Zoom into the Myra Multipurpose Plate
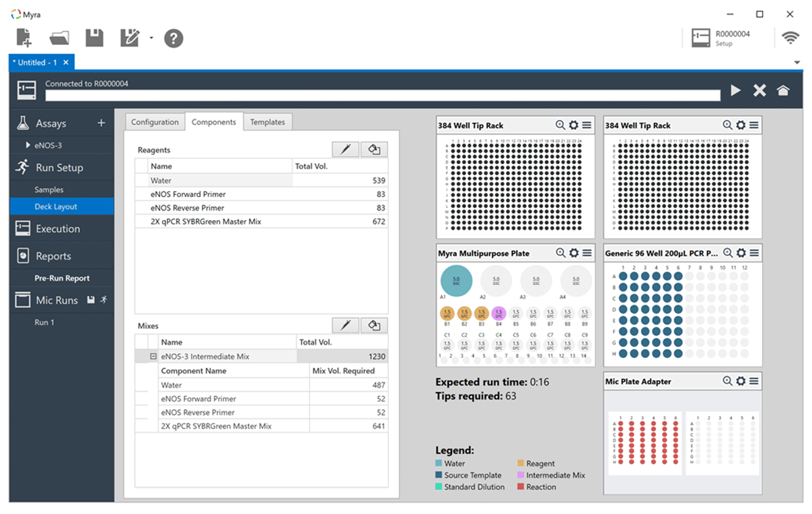Image resolution: width=812 pixels, height=514 pixels. pos(560,253)
